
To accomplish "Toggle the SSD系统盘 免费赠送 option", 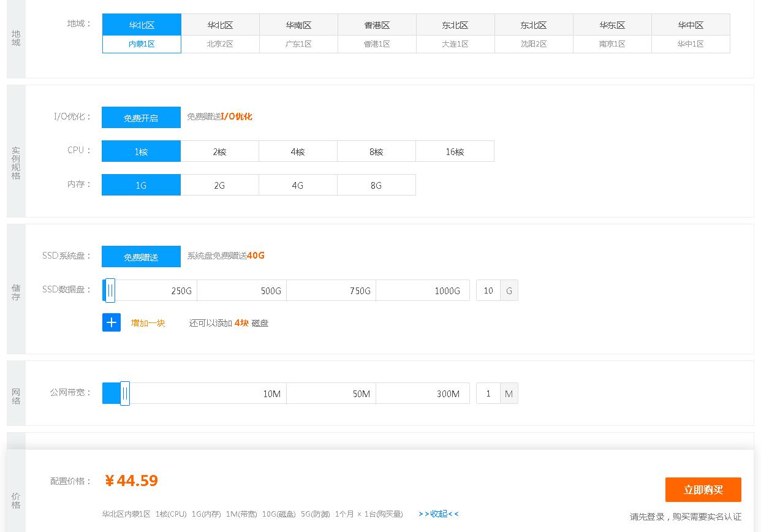I will [x=141, y=257].
